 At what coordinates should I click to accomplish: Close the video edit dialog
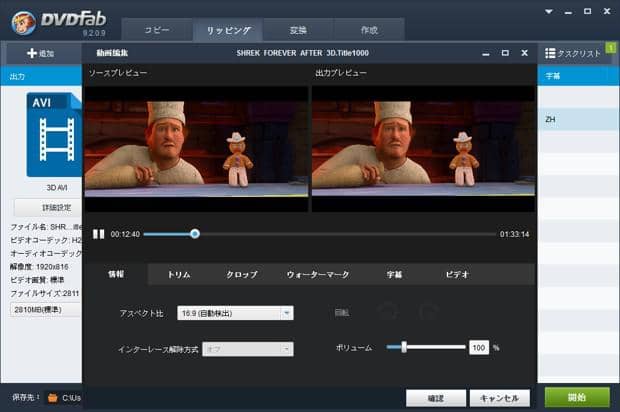coord(524,53)
